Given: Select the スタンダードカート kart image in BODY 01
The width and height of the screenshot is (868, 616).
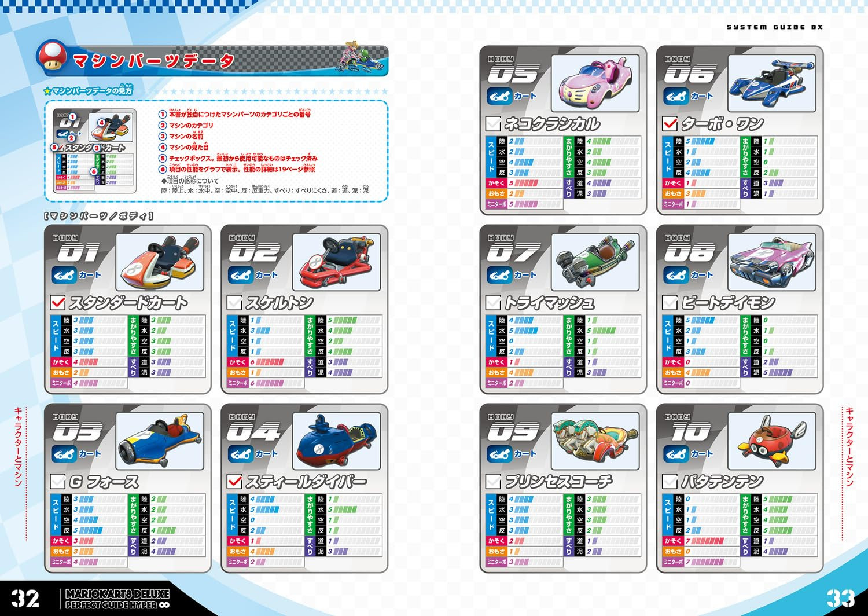Looking at the screenshot, I should (160, 262).
